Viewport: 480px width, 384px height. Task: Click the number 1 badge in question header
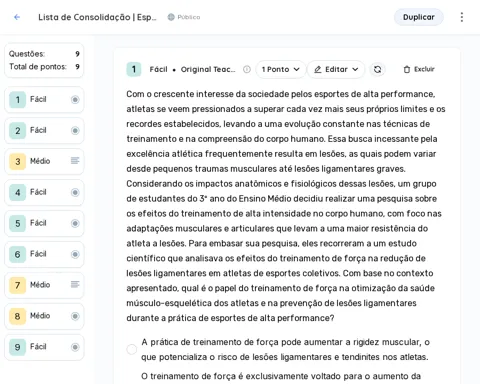[x=134, y=69]
